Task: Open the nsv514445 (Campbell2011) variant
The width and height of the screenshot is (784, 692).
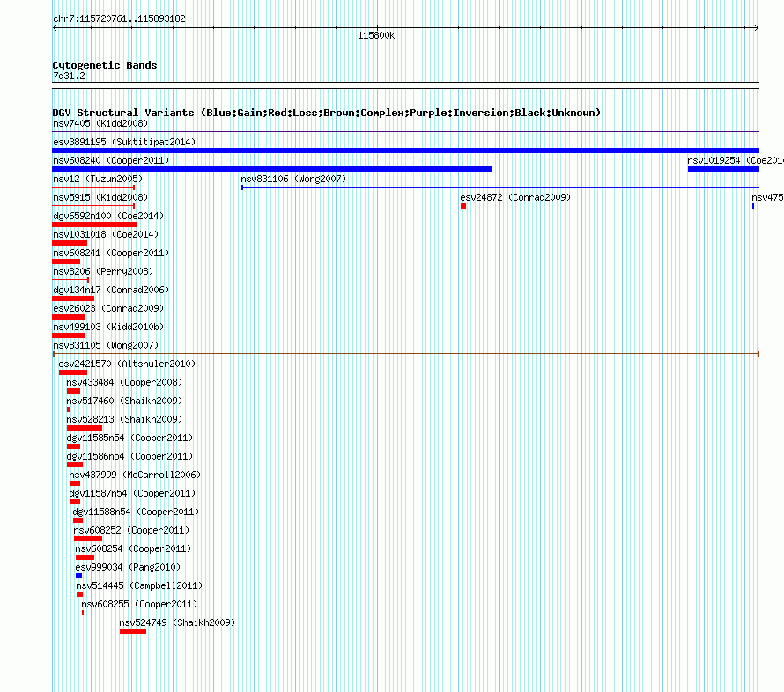Action: [139, 585]
